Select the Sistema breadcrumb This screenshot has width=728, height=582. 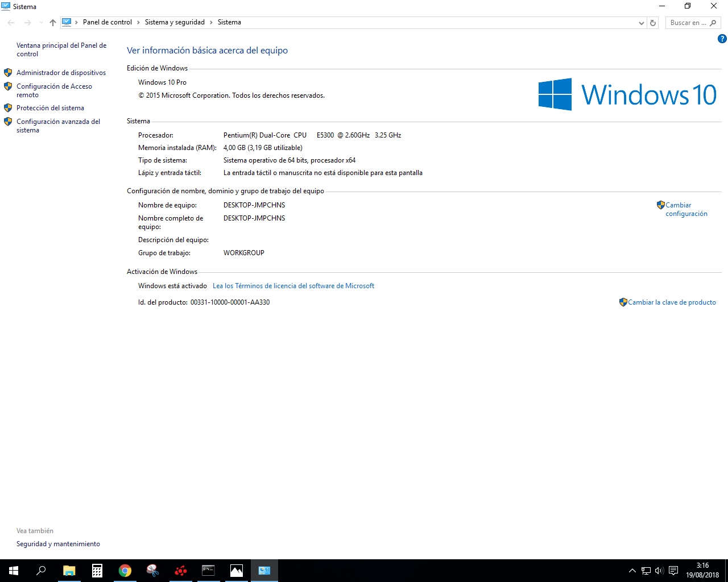tap(229, 22)
